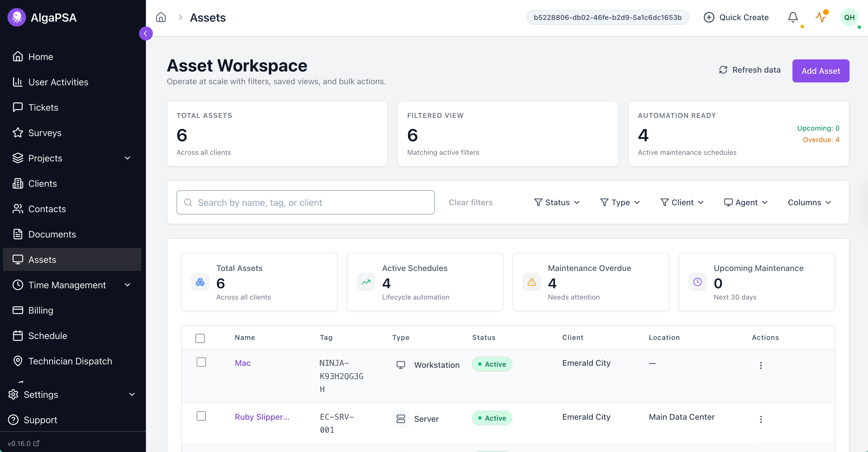Focus the asset search field

tap(305, 202)
